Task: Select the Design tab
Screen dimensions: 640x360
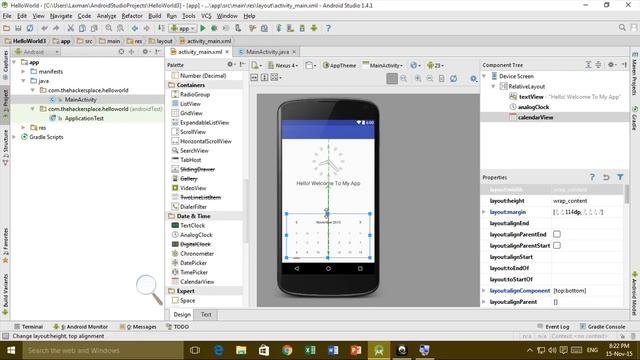Action: point(182,314)
